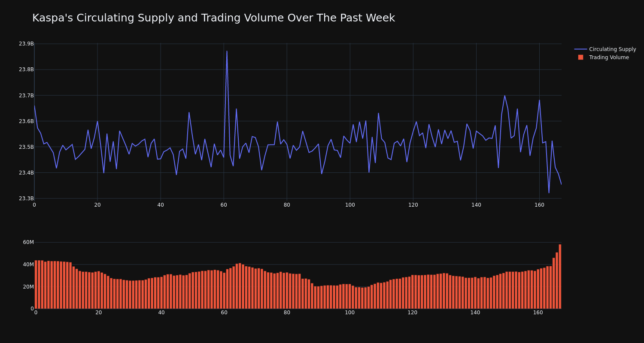Click x-axis tick 60 on supply chart

pos(224,205)
